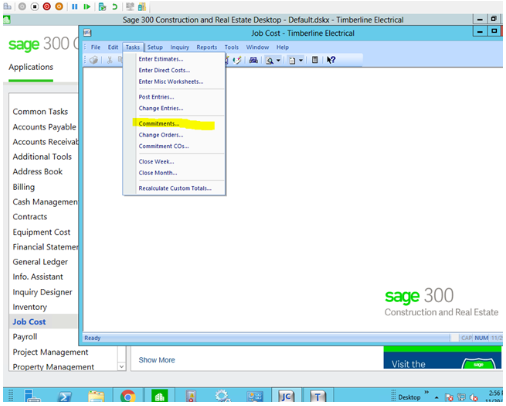Click the JC Job Cost taskbar button

pyautogui.click(x=286, y=396)
